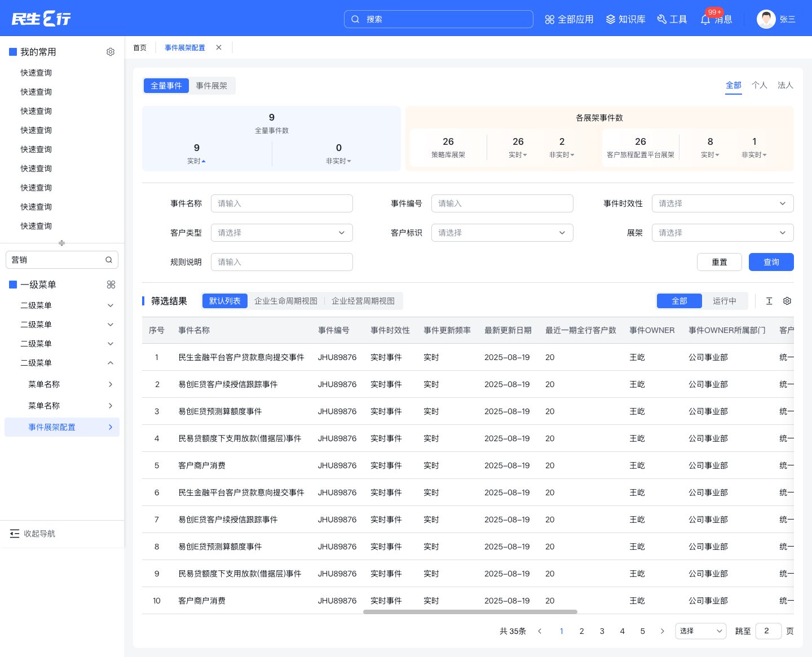The height and width of the screenshot is (657, 812).
Task: Switch to 事件展架 segment toggle
Action: coord(211,86)
